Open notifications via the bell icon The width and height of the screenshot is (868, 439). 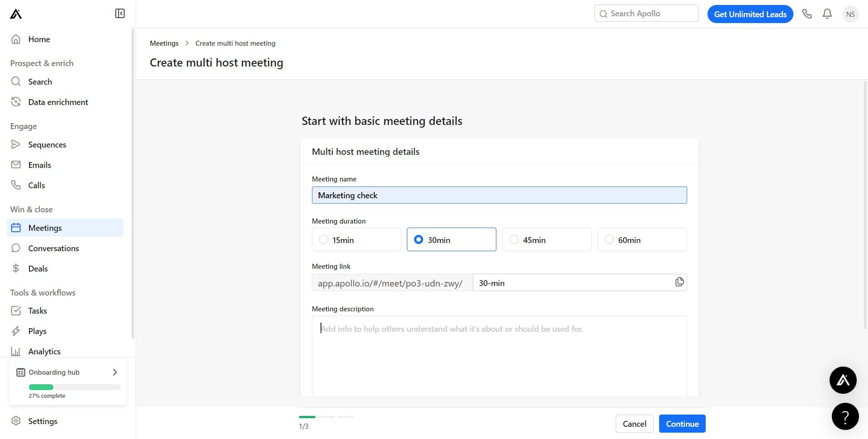pyautogui.click(x=827, y=14)
